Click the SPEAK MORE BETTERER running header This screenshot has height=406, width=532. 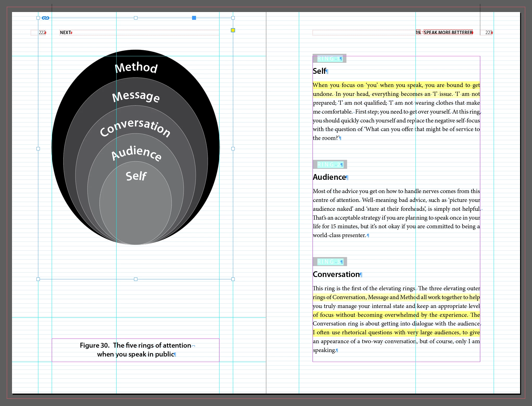(x=448, y=32)
